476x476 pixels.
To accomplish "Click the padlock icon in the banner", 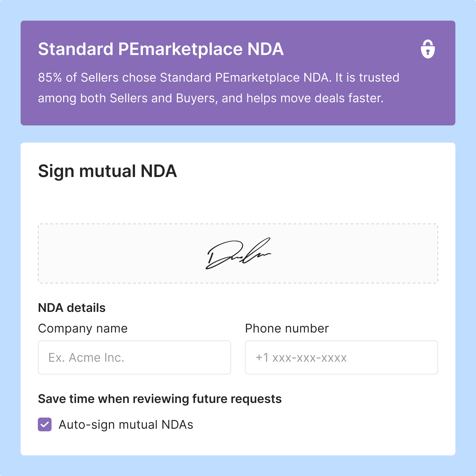I will point(428,49).
